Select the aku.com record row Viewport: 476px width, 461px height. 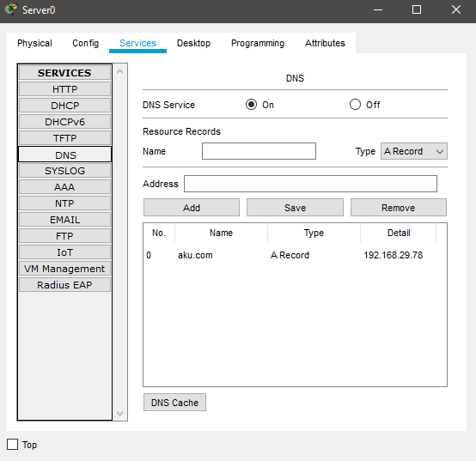295,255
